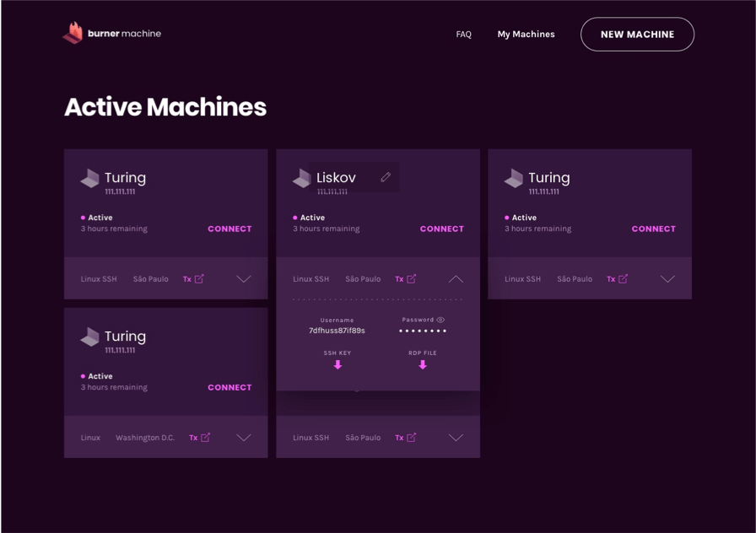
Task: Open the Tx link on the Liskov card
Action: (405, 279)
